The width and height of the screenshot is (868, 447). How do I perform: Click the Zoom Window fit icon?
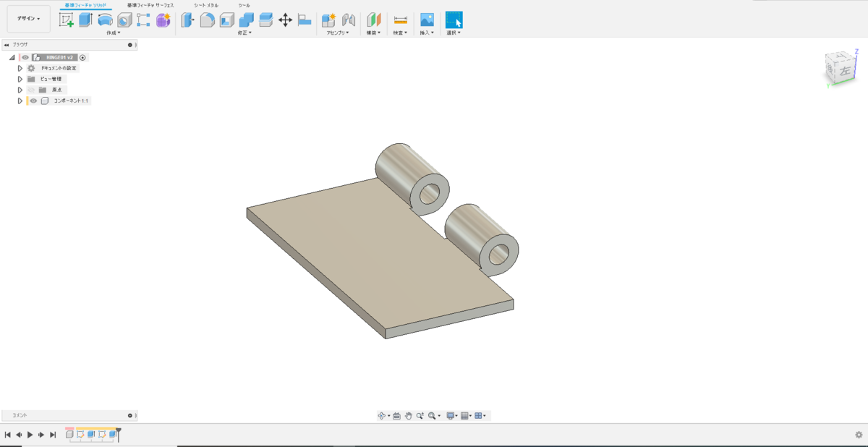point(432,416)
